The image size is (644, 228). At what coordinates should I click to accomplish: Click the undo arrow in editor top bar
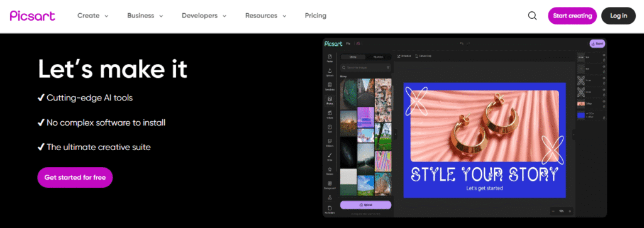point(462,43)
